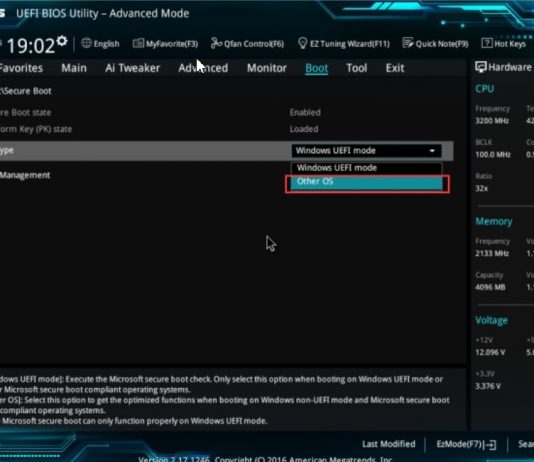Open the Tool tab
Viewport: 534px width, 462px height.
(357, 68)
